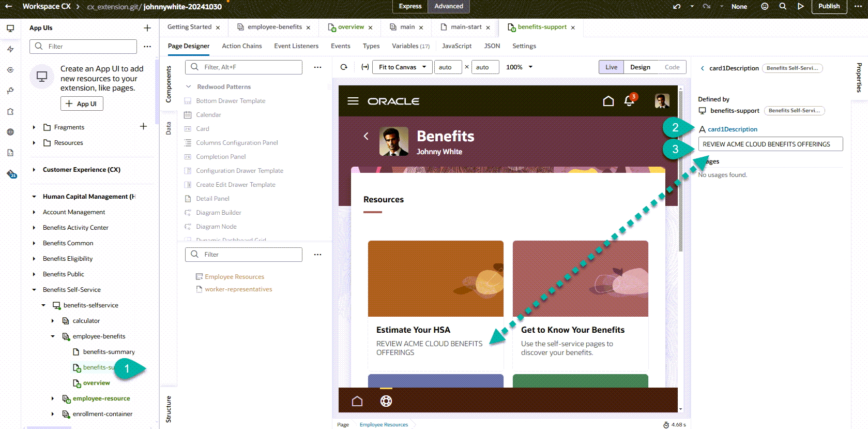
Task: Open the 100% zoom dropdown
Action: click(x=519, y=67)
